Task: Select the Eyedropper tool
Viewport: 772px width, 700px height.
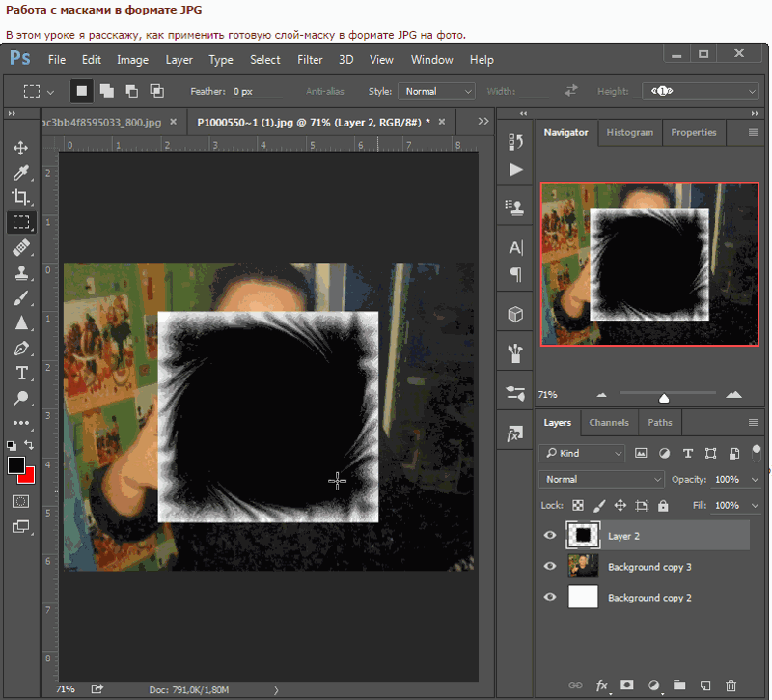Action: [20, 173]
